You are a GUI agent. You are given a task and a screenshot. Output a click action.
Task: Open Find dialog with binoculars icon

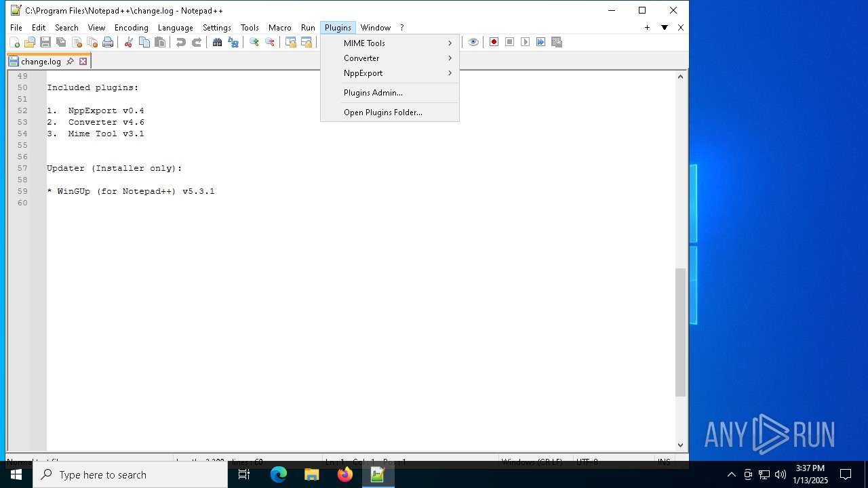pyautogui.click(x=217, y=42)
